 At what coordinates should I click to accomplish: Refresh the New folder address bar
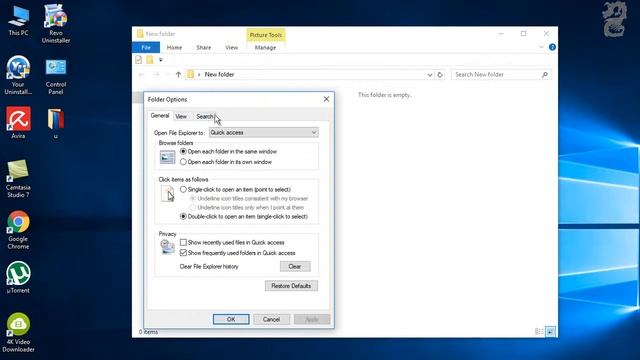pyautogui.click(x=440, y=75)
